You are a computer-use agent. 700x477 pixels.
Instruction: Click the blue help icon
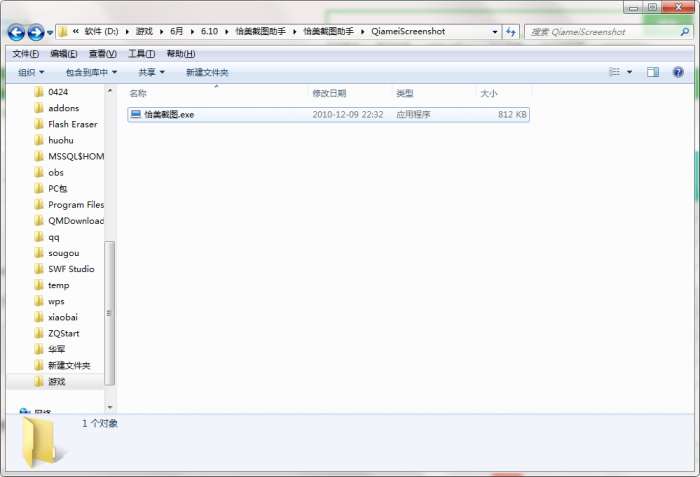[x=678, y=72]
